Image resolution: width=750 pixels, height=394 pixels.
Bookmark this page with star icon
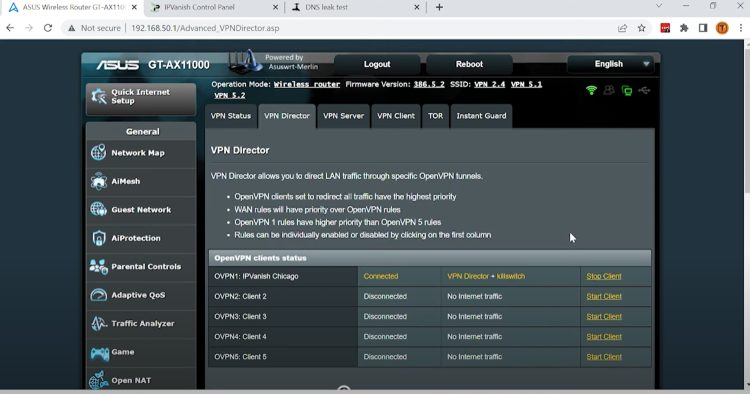click(x=641, y=28)
